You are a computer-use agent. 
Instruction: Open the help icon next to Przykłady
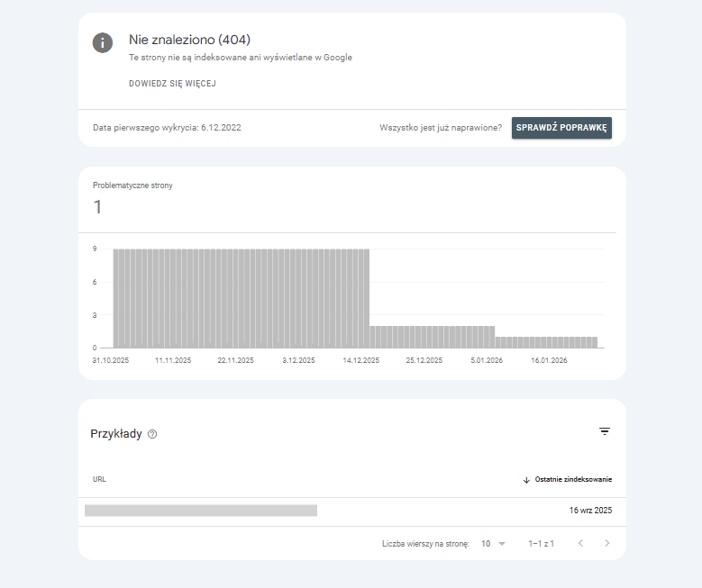(x=152, y=434)
